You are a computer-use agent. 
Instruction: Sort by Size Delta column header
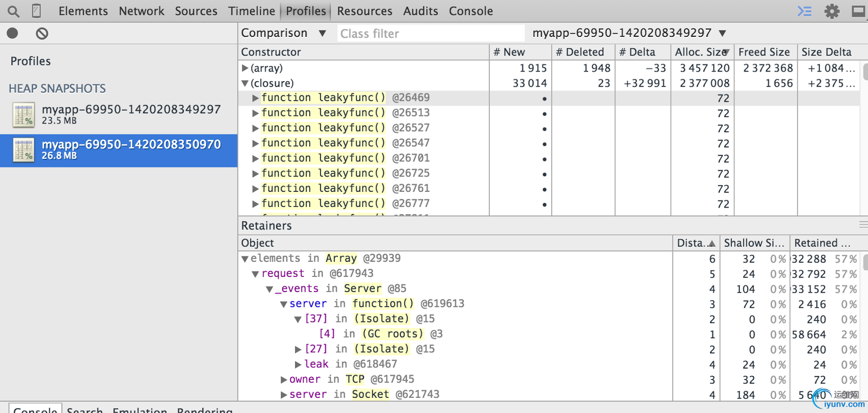coord(828,52)
